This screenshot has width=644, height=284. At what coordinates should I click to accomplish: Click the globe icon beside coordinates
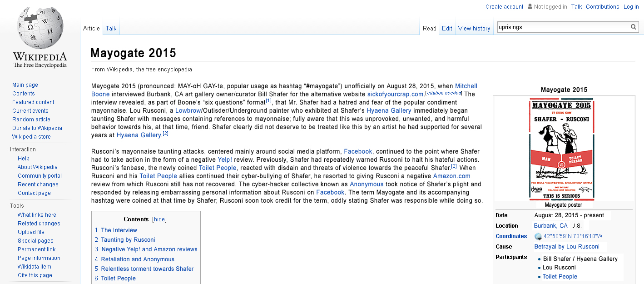[x=538, y=236]
